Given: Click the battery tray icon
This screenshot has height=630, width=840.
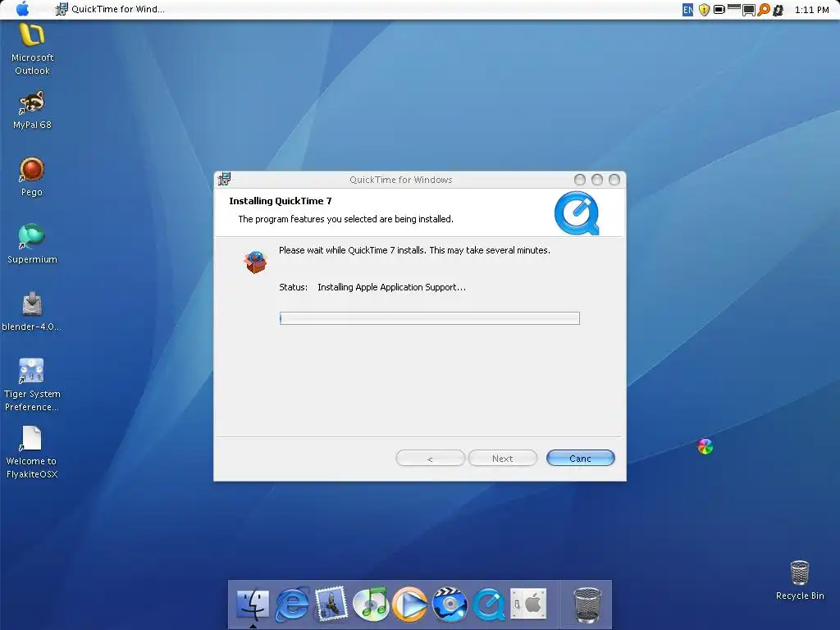Looking at the screenshot, I should (x=719, y=10).
